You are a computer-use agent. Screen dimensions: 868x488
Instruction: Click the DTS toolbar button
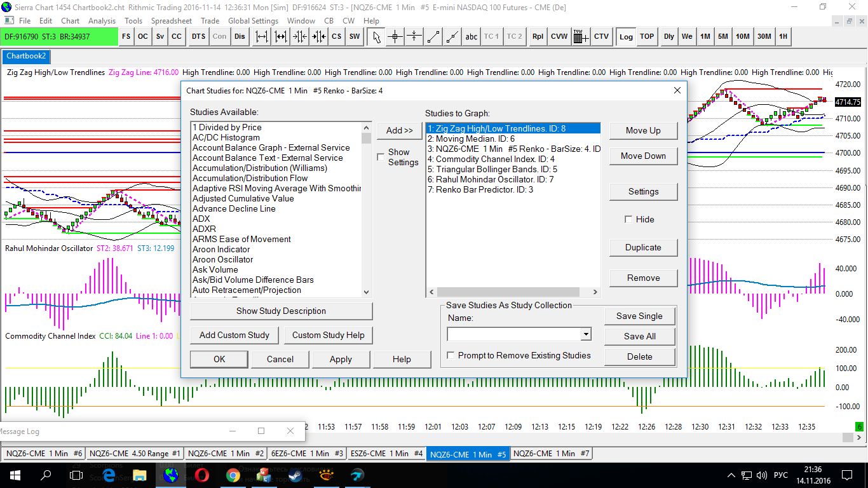199,36
